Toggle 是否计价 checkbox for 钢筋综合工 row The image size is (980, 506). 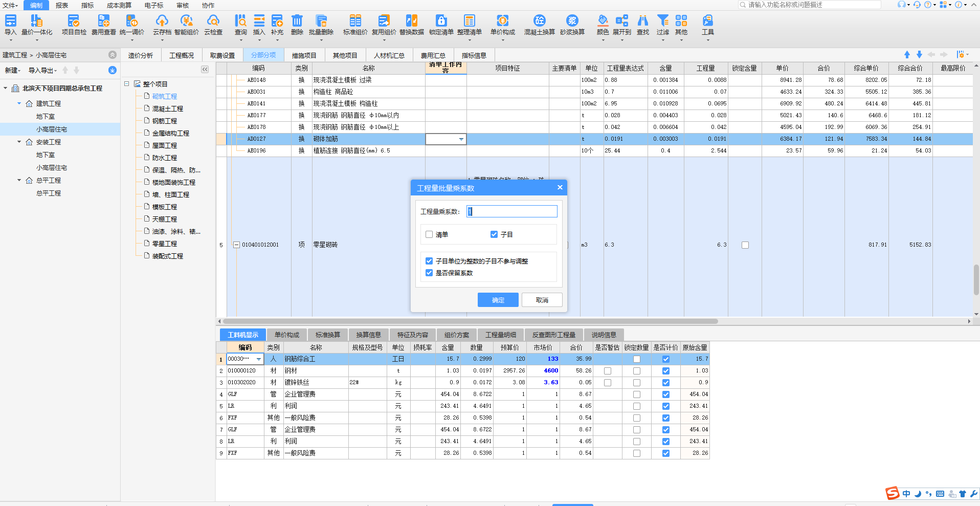tap(666, 359)
